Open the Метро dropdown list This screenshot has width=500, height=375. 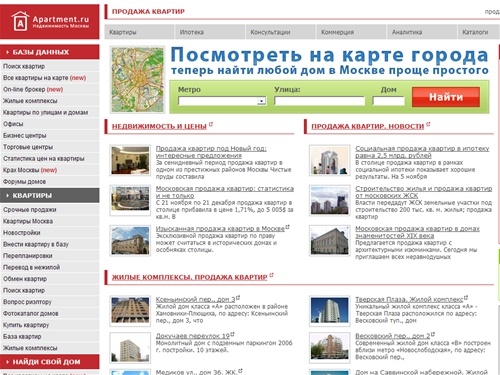[x=262, y=101]
